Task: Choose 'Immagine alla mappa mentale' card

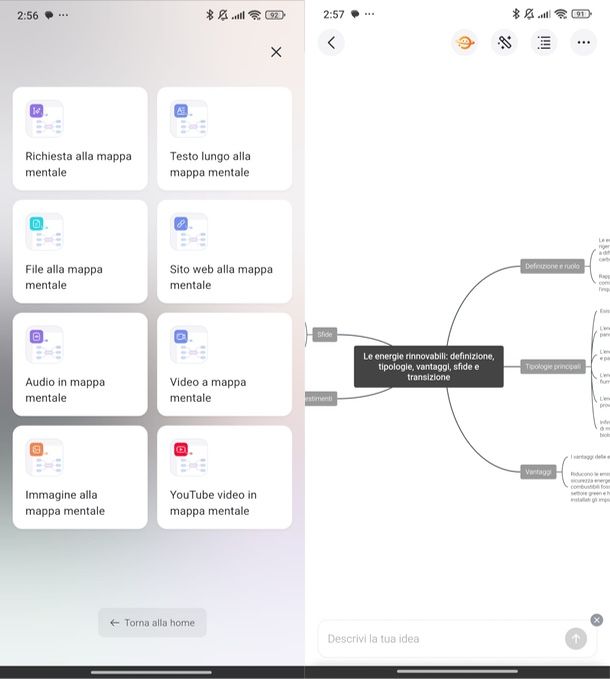Action: click(80, 477)
